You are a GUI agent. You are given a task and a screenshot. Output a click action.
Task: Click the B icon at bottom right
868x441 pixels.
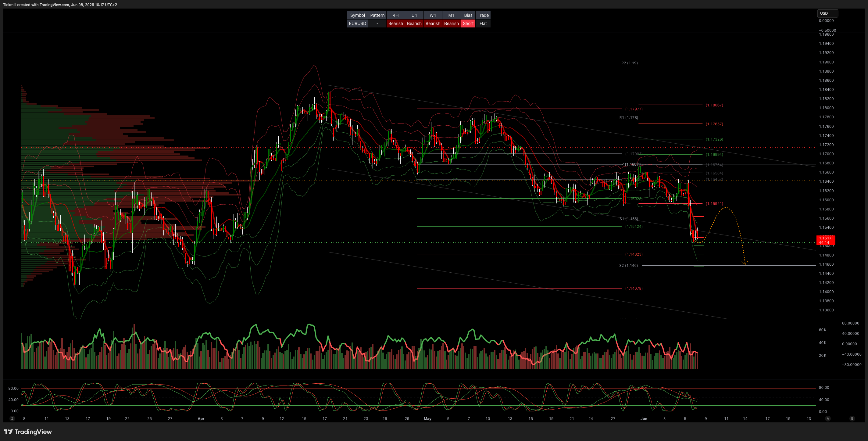(852, 418)
